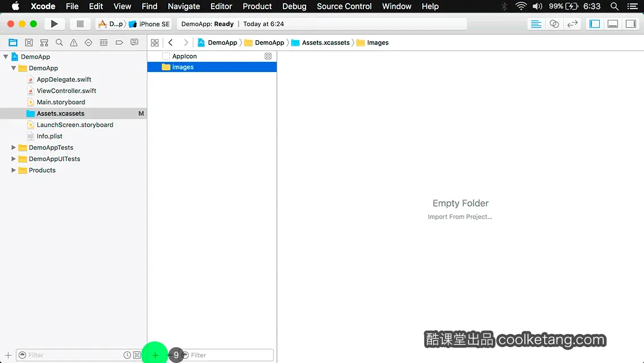644x363 pixels.
Task: Expand the DemoAppUITests group
Action: tap(14, 159)
